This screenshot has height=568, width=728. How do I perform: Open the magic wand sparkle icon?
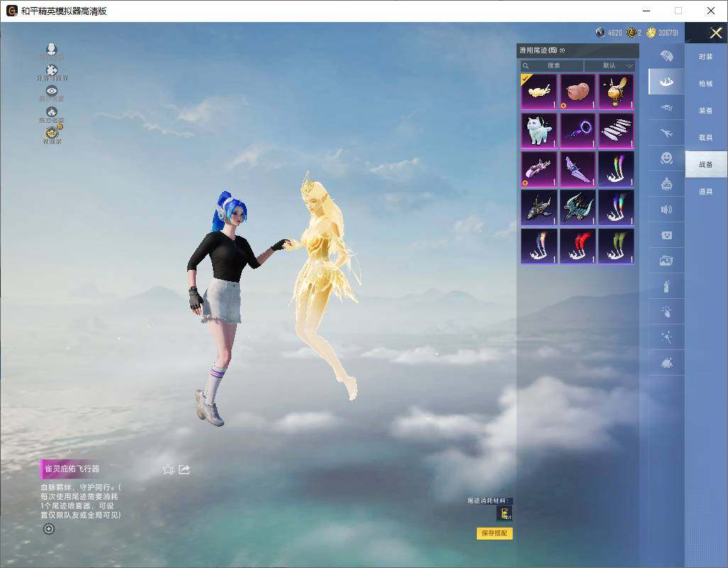[x=667, y=337]
